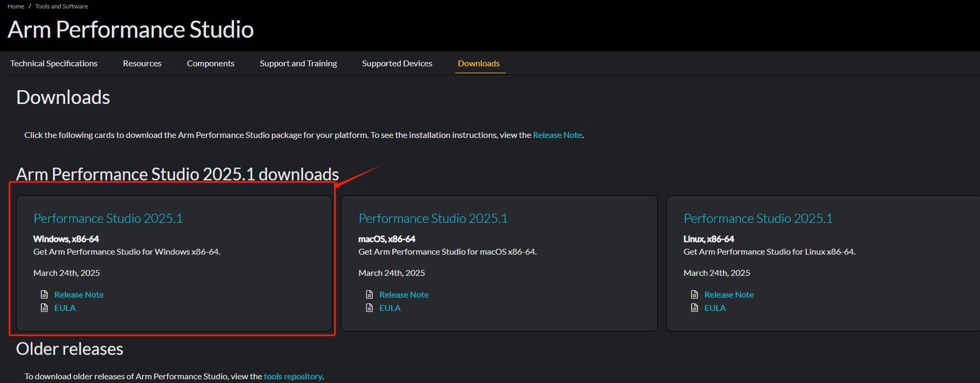
Task: Download Performance Studio 2025.1 for Linux
Action: 758,218
